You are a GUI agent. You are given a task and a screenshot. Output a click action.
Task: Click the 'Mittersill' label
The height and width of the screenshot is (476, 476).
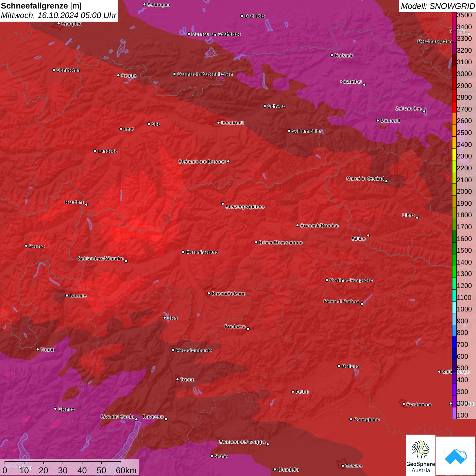tap(390, 121)
